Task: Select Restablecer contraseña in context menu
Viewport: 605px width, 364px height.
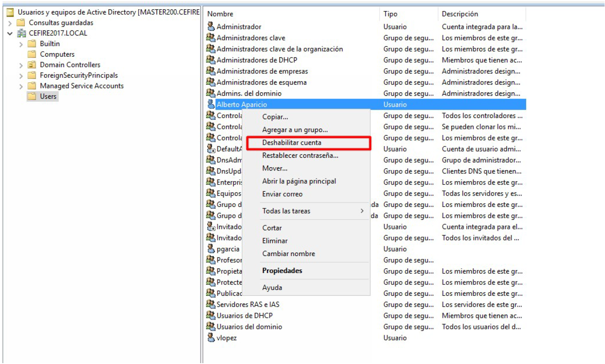Action: 300,155
